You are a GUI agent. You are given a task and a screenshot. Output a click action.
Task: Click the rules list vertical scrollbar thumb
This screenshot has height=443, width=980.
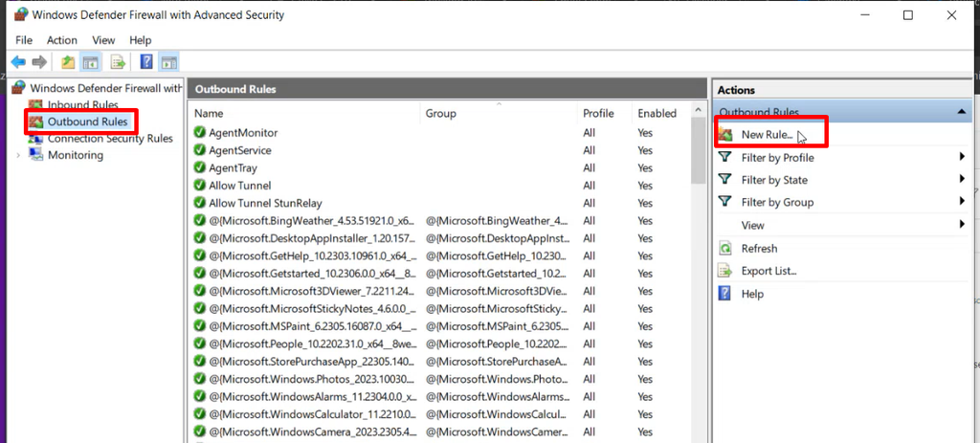(699, 150)
